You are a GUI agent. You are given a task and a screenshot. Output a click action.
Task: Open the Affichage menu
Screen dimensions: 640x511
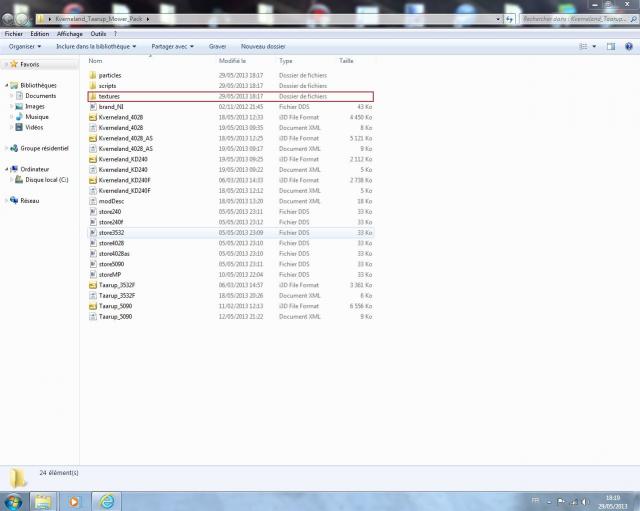pyautogui.click(x=70, y=34)
